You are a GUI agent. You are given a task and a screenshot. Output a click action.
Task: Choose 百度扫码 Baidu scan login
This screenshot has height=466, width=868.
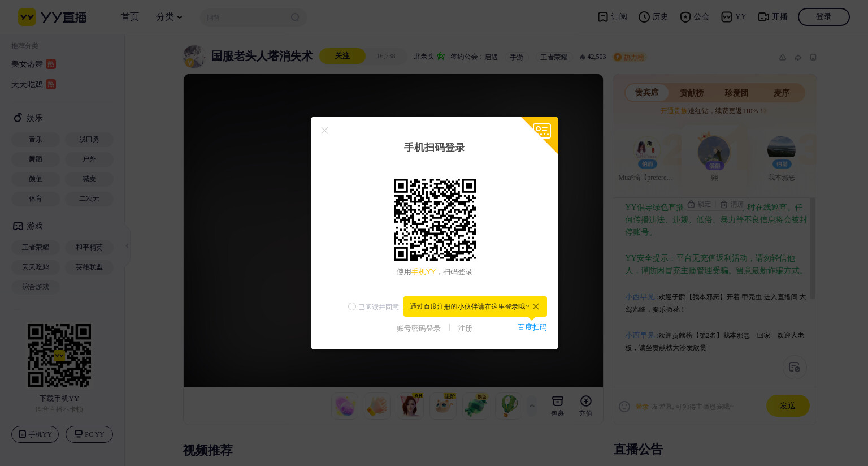tap(532, 327)
